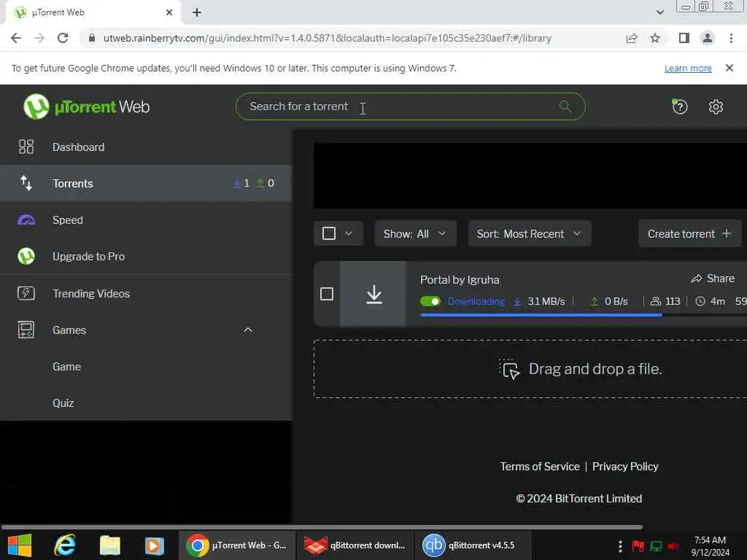The width and height of the screenshot is (747, 560).
Task: Click the Portal by Igruha title
Action: (x=460, y=279)
